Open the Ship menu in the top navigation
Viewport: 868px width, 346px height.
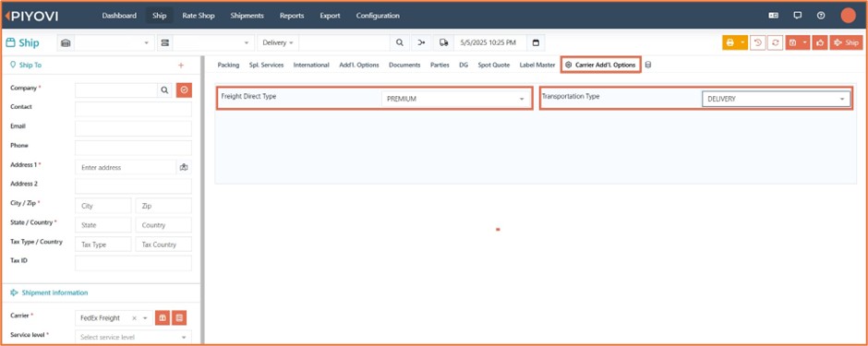(x=160, y=16)
